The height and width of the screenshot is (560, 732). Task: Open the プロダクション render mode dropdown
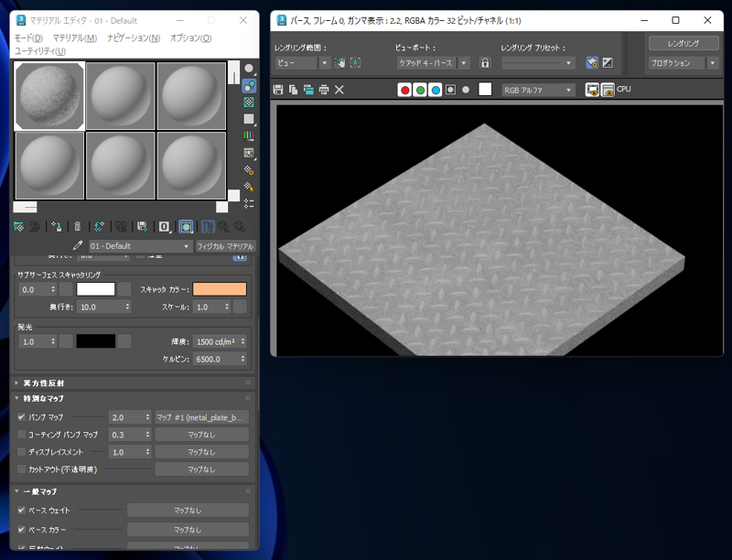click(x=683, y=62)
